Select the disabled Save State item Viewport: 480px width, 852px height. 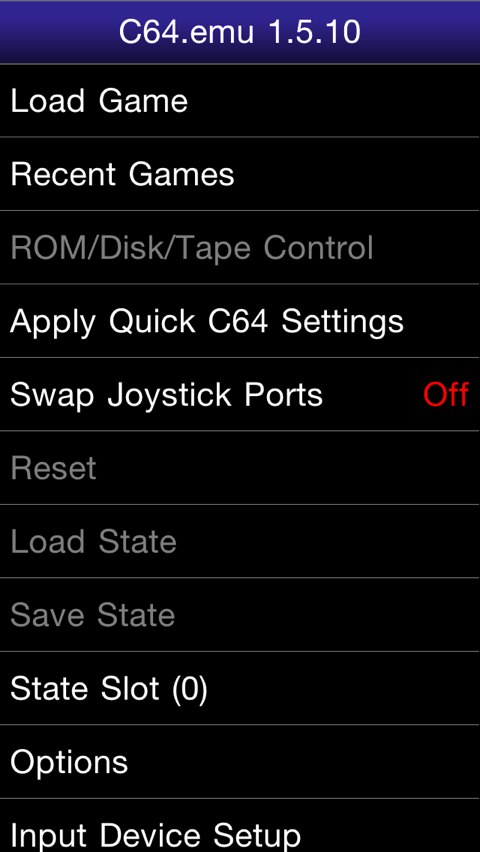(240, 615)
